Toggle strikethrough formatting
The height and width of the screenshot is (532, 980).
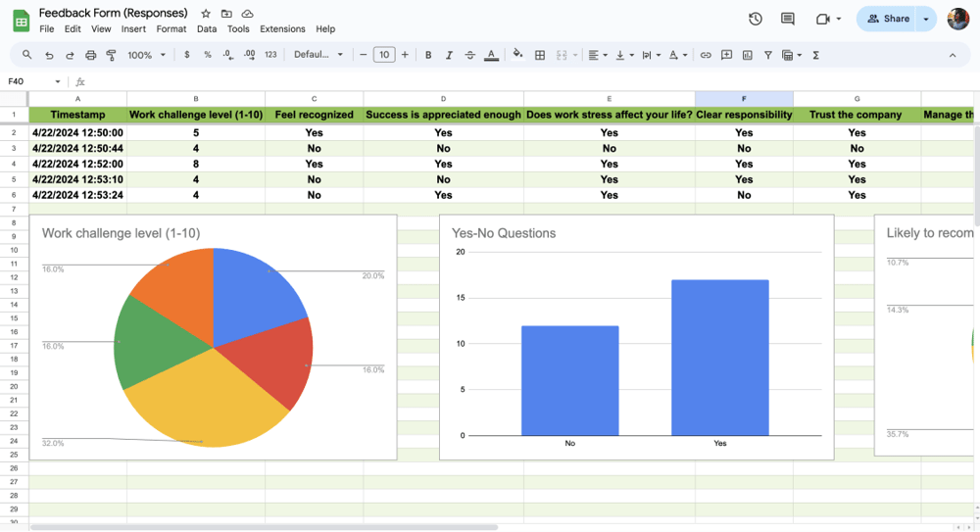469,56
